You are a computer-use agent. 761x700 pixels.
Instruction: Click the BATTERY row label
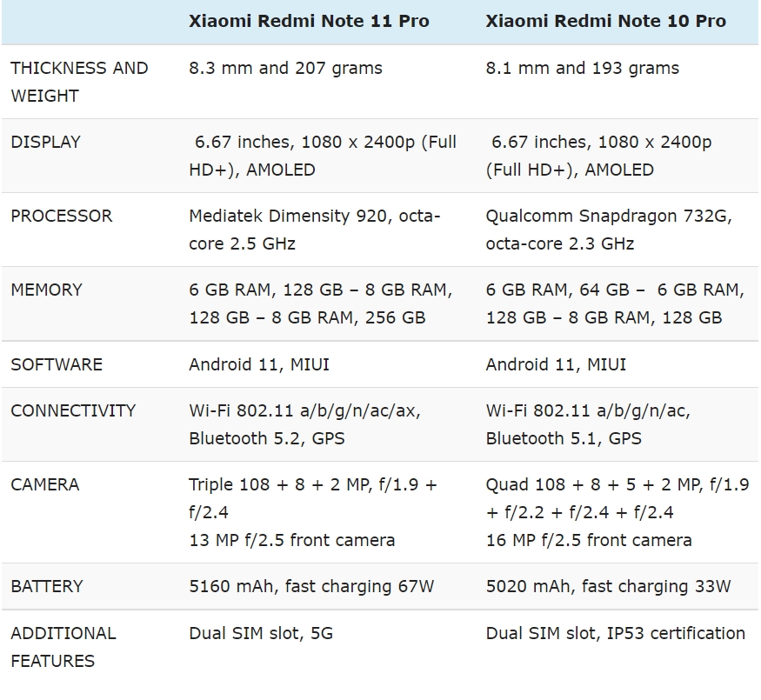pos(47,586)
